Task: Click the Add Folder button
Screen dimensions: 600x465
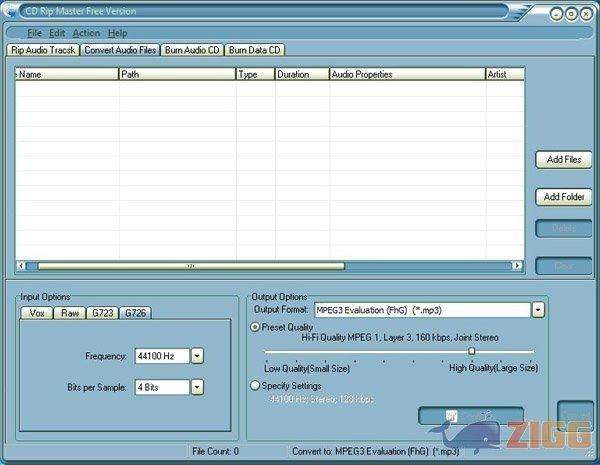Action: [x=564, y=197]
